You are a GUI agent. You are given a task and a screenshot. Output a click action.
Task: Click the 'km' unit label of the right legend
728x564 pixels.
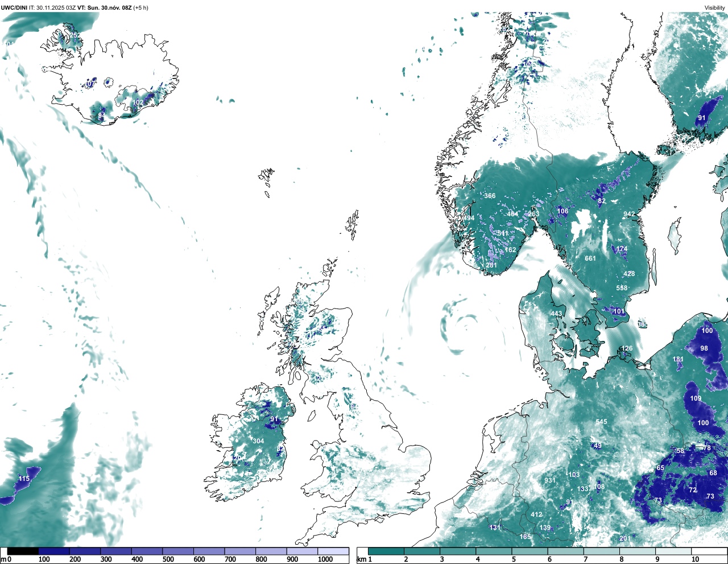[361, 559]
